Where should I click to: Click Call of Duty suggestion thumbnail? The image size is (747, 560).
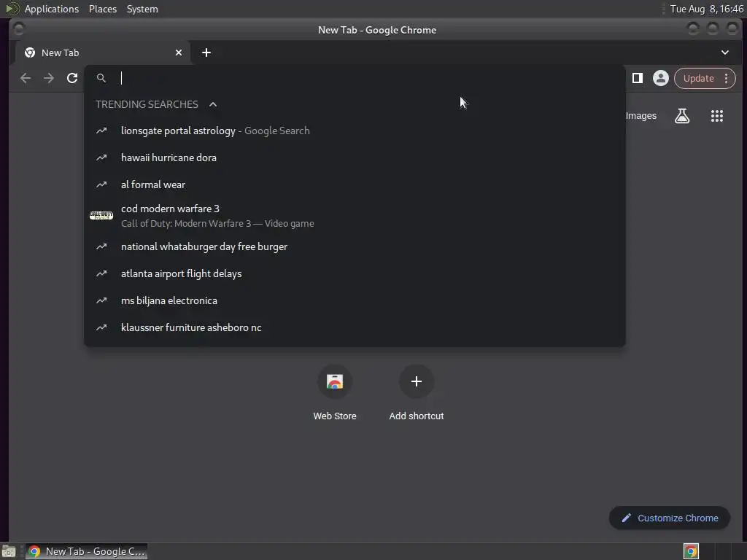[101, 216]
